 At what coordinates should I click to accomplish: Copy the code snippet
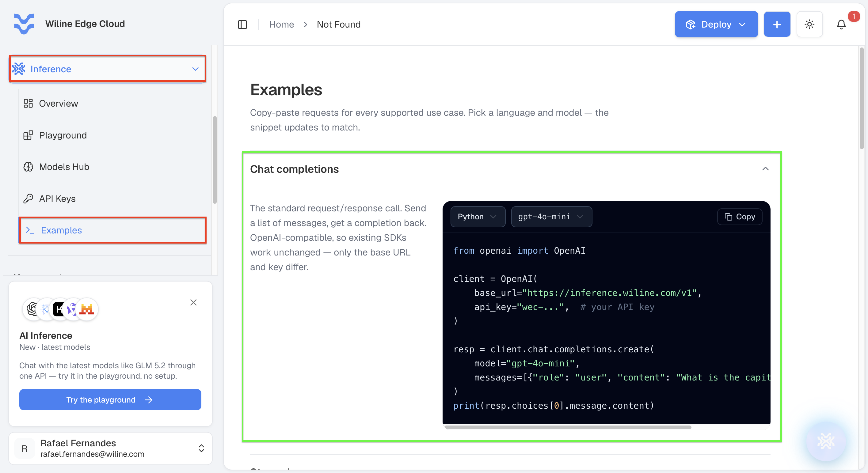point(740,217)
